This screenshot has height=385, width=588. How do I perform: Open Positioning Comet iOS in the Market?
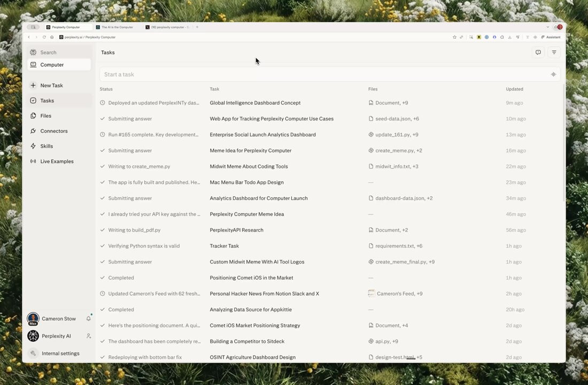click(251, 278)
